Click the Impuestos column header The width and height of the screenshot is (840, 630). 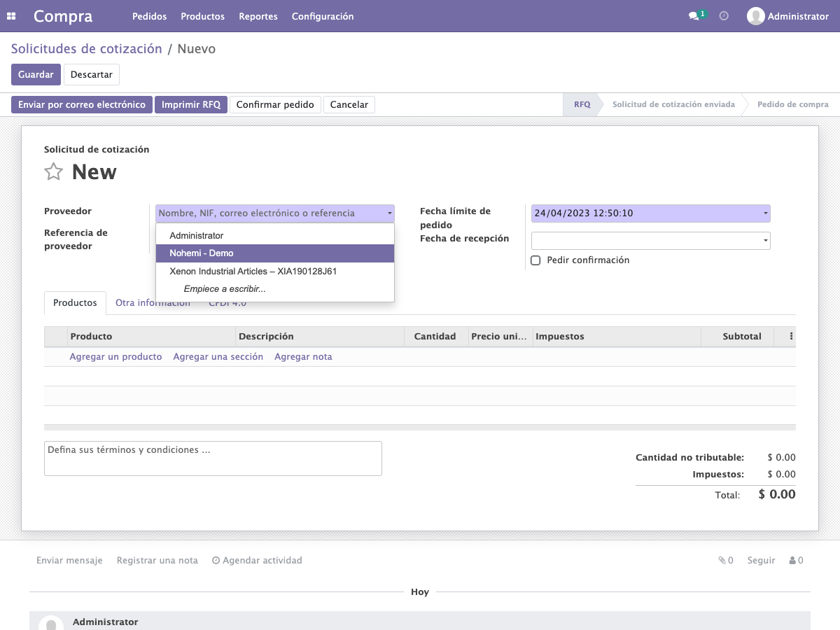pos(617,337)
